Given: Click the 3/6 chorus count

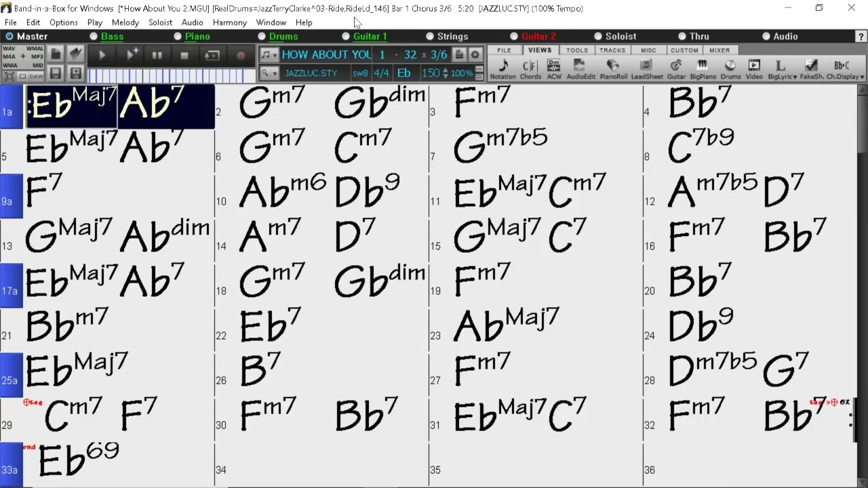Looking at the screenshot, I should [439, 55].
